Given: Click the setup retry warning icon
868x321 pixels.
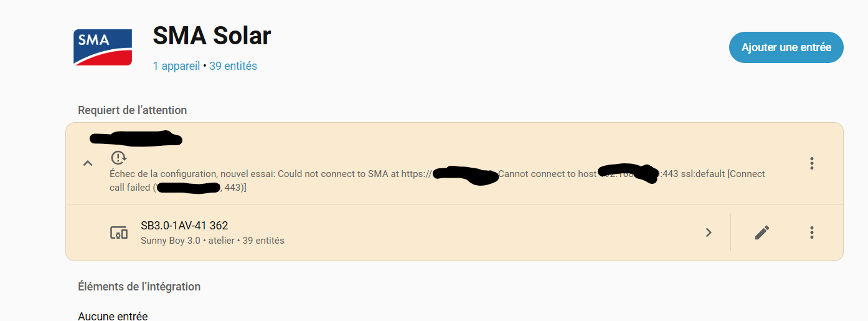Looking at the screenshot, I should pos(118,158).
